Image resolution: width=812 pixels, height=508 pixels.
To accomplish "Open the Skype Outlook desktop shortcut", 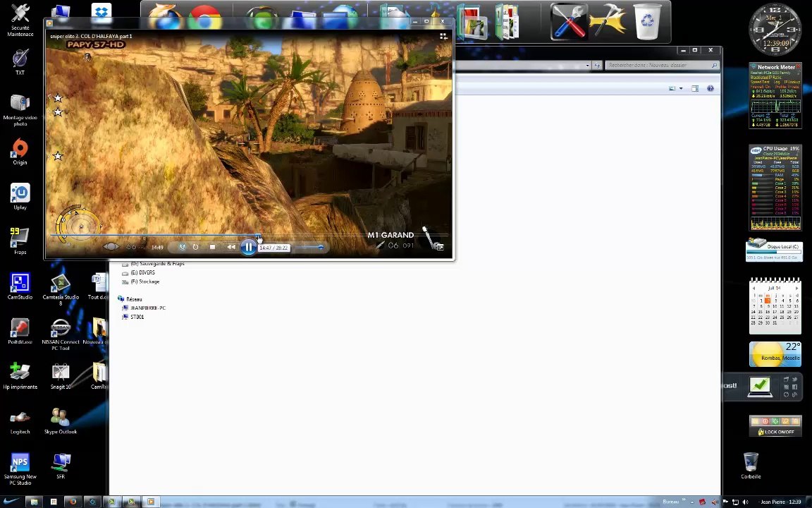I will (x=61, y=421).
